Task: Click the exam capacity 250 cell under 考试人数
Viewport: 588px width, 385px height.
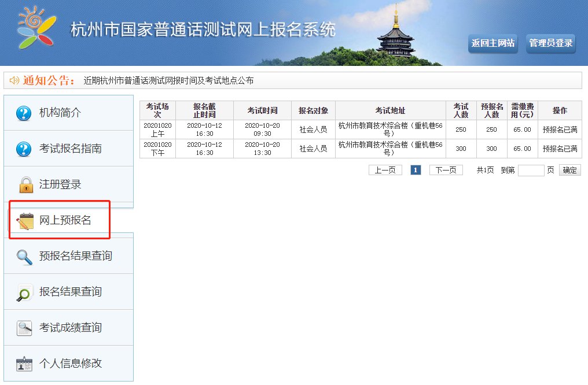Action: (x=461, y=129)
